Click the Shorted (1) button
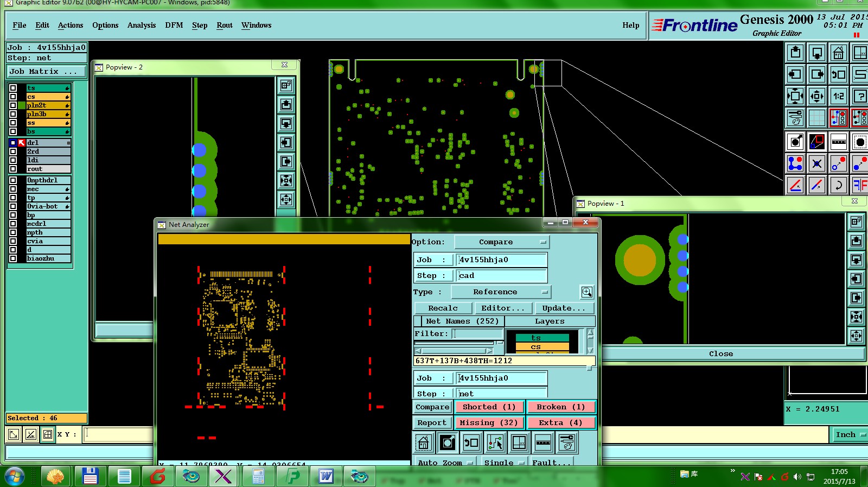Image resolution: width=868 pixels, height=487 pixels. point(489,407)
